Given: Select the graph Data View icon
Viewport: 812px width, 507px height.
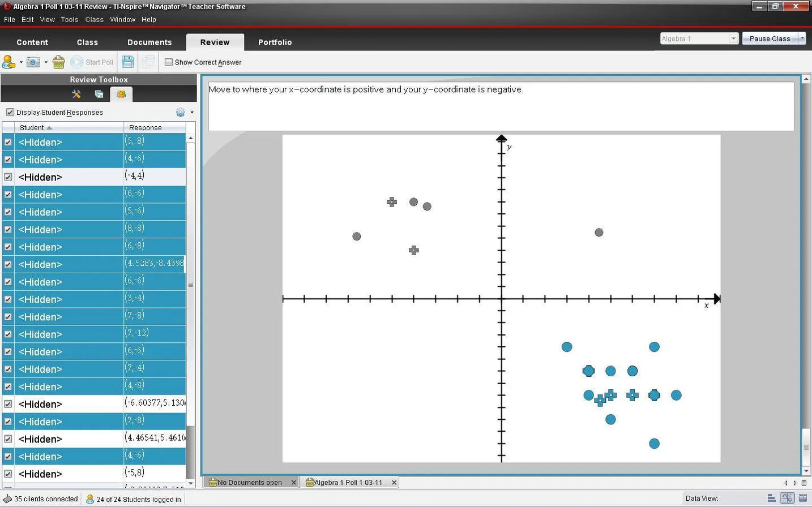Looking at the screenshot, I should pos(787,498).
